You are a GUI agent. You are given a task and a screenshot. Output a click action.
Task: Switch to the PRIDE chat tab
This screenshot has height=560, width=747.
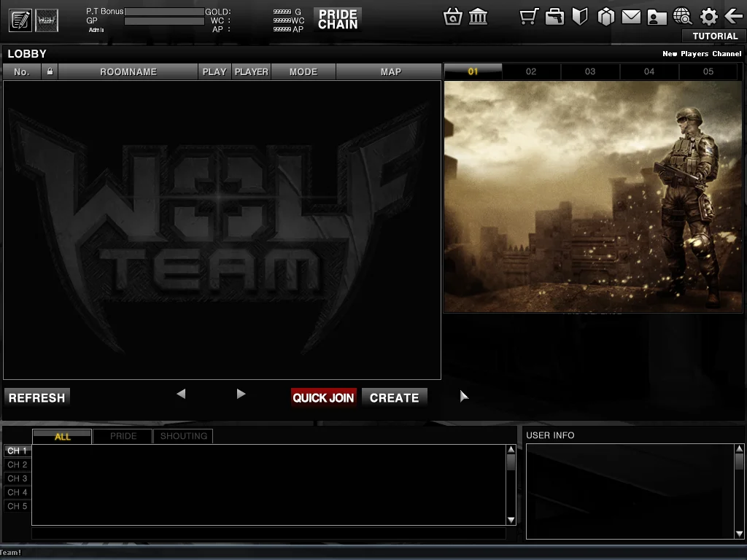(x=123, y=436)
